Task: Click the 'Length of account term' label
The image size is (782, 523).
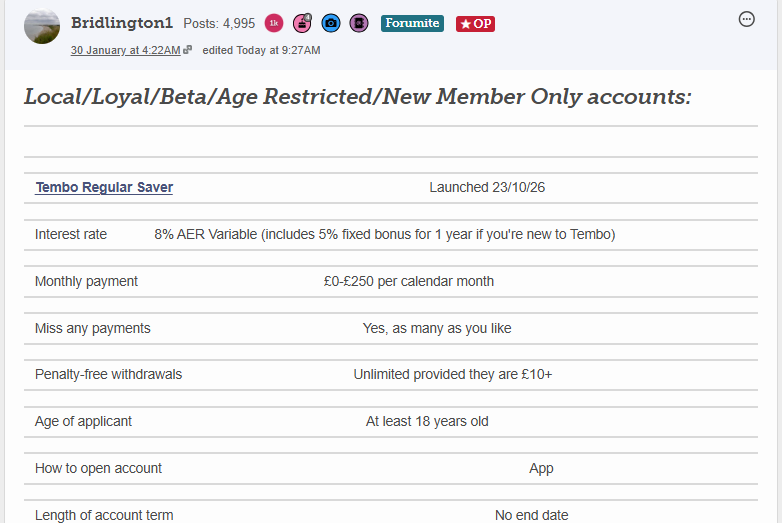Action: coord(104,515)
